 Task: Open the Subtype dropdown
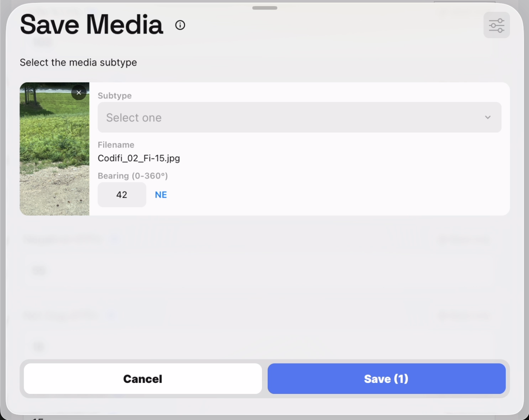[299, 117]
